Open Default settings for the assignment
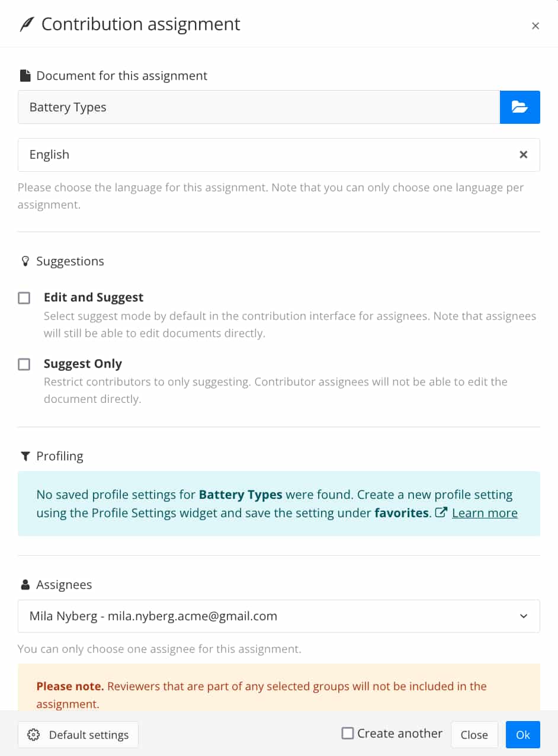Screen dimensions: 558x756 coord(78,734)
